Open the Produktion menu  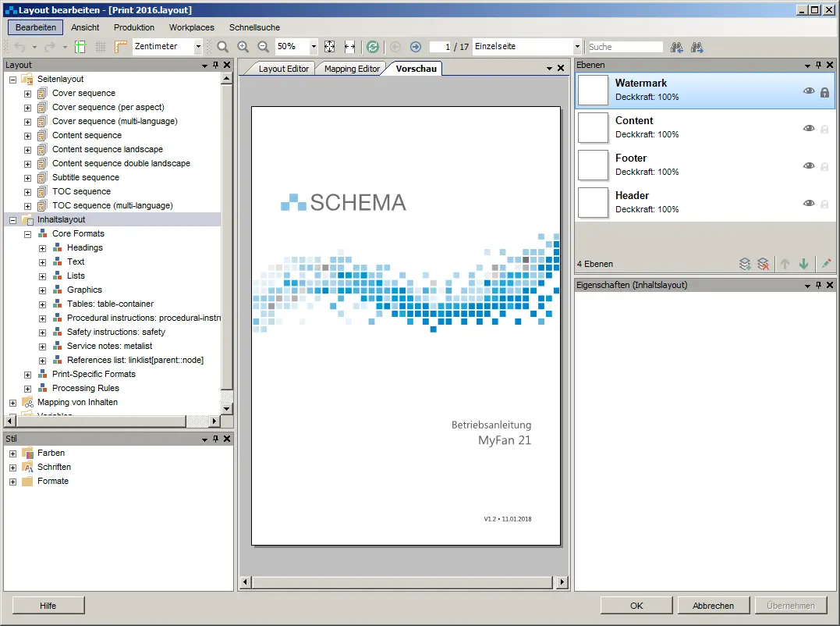[x=134, y=27]
